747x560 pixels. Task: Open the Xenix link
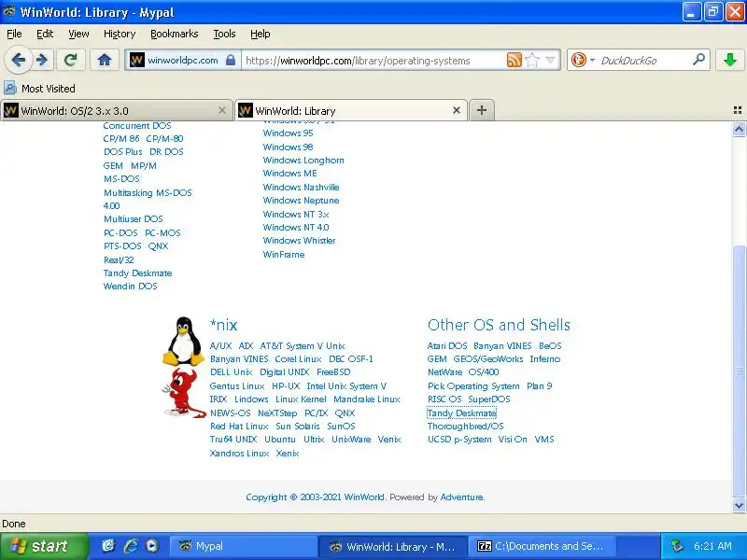[288, 454]
